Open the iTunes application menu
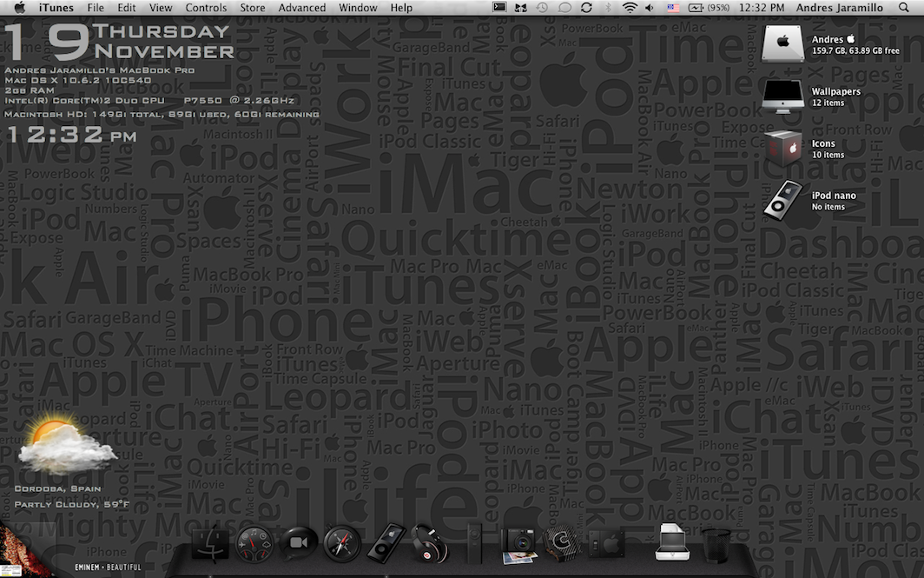Viewport: 924px width, 578px height. 56,8
